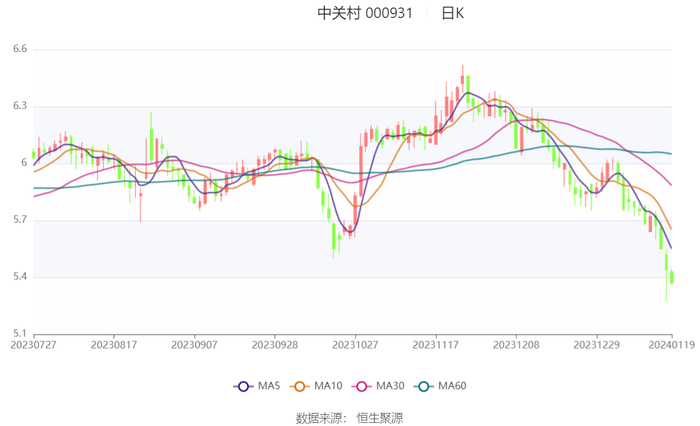Image resolution: width=700 pixels, height=426 pixels.
Task: Click the 20231208 date label
Action: [x=516, y=345]
